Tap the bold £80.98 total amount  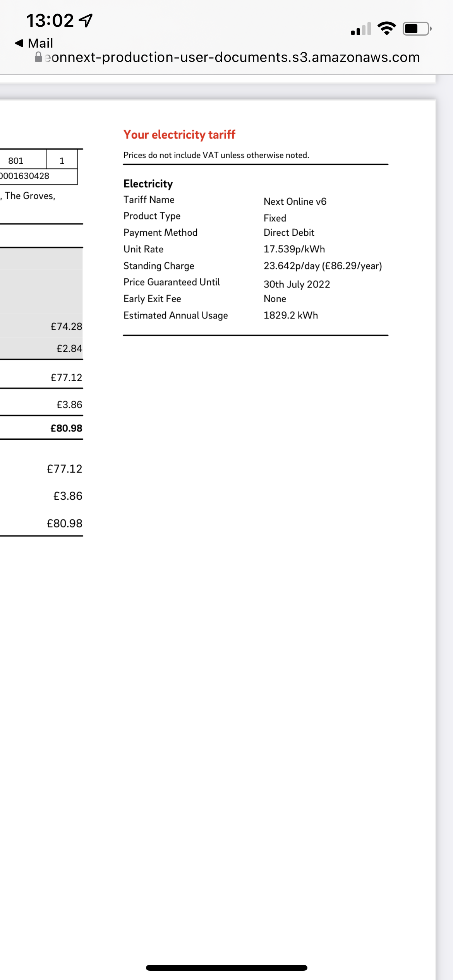[66, 428]
